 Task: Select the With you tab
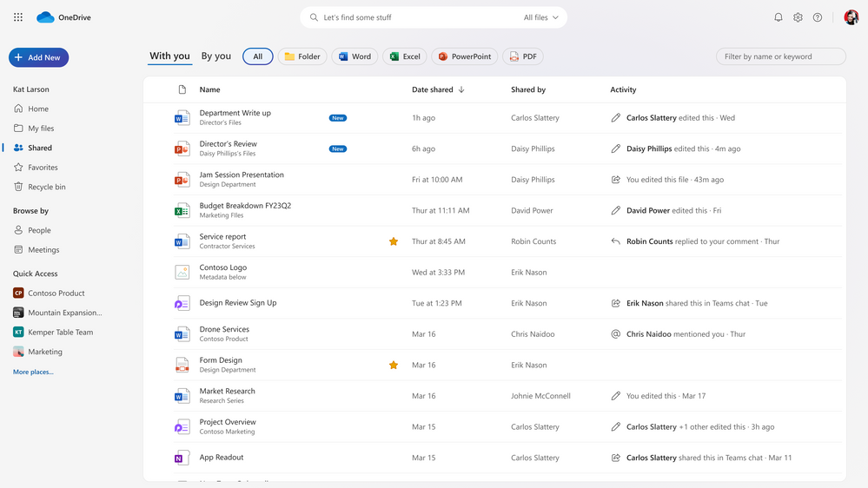tap(169, 56)
